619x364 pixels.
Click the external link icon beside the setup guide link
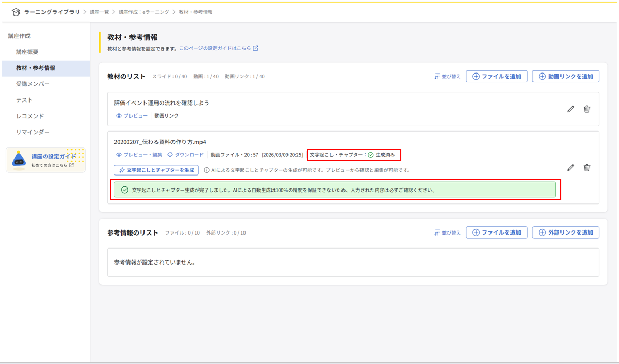point(255,49)
